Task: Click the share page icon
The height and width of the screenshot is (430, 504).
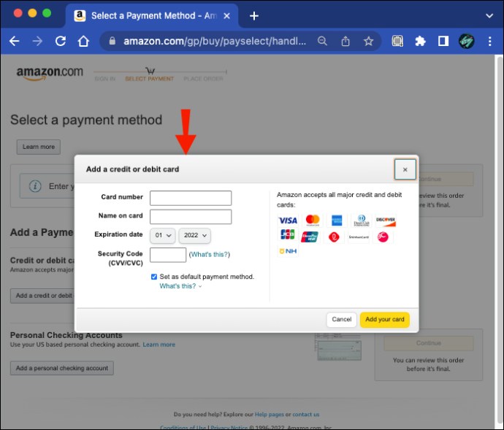Action: (345, 41)
